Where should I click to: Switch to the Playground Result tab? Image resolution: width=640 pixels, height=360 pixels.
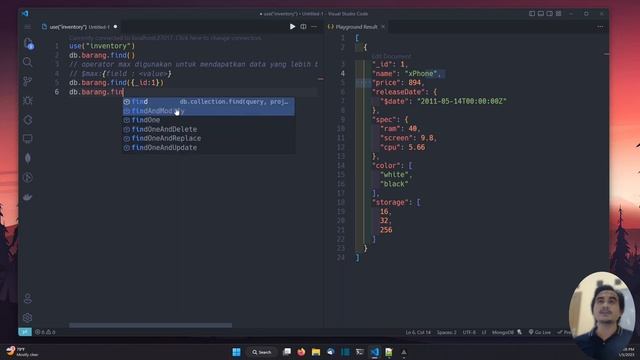tap(356, 27)
